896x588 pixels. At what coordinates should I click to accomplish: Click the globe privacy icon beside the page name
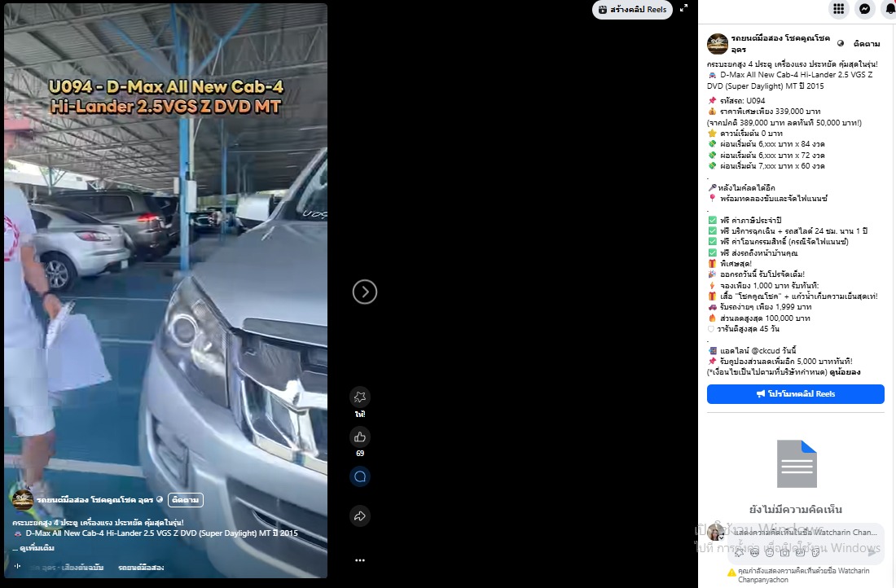click(x=841, y=43)
